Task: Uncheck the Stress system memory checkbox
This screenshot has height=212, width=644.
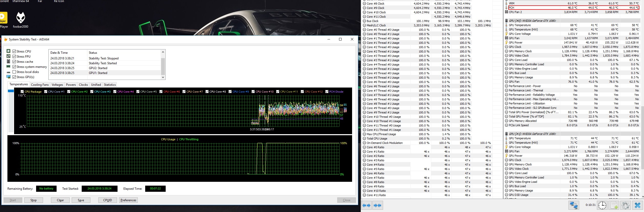Action: tap(14, 67)
